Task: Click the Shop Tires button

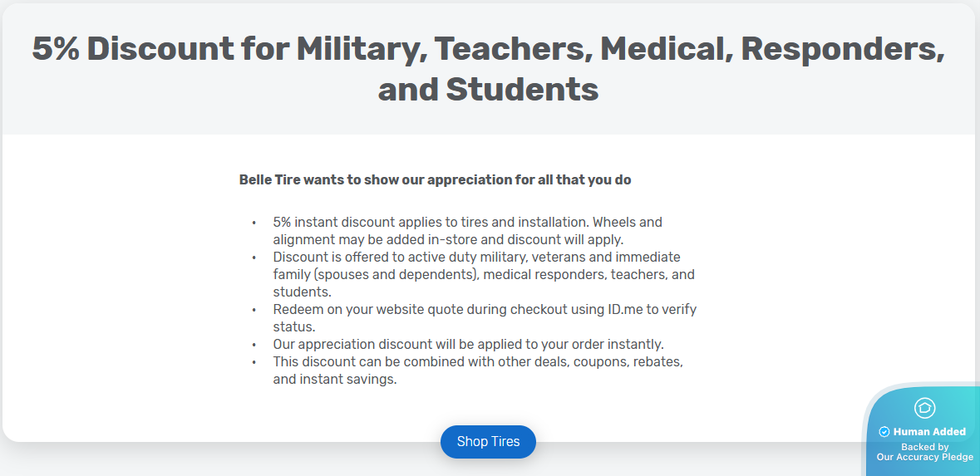Action: [488, 442]
